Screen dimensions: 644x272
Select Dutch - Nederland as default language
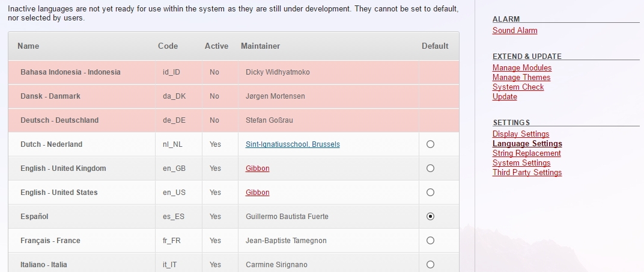(430, 144)
